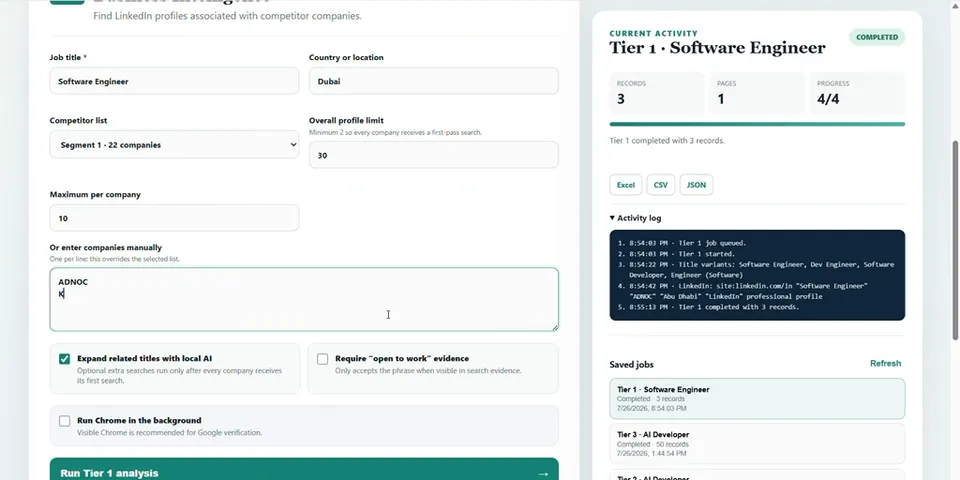Collapse the Activity log section
This screenshot has height=480, width=960.
pos(636,218)
